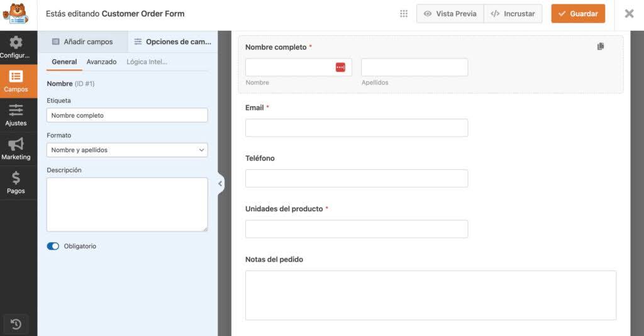Click the Etiqueta text field
Viewport: 644px width, 336px height.
127,115
